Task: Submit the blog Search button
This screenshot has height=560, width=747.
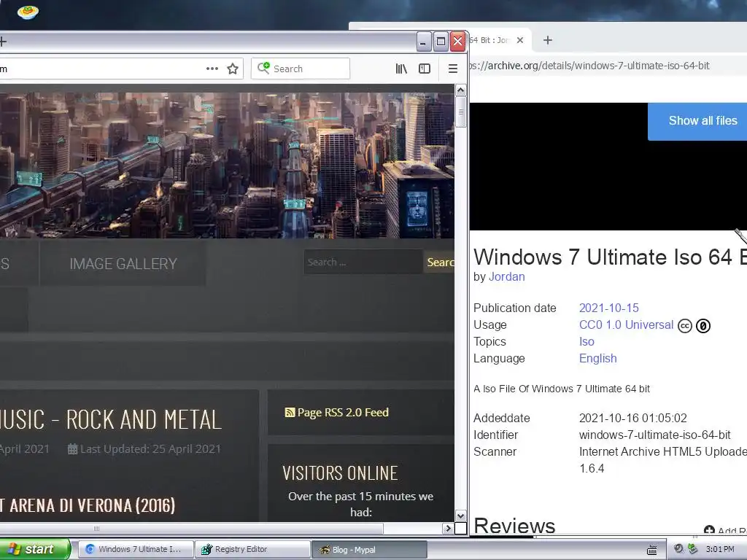Action: (x=438, y=262)
